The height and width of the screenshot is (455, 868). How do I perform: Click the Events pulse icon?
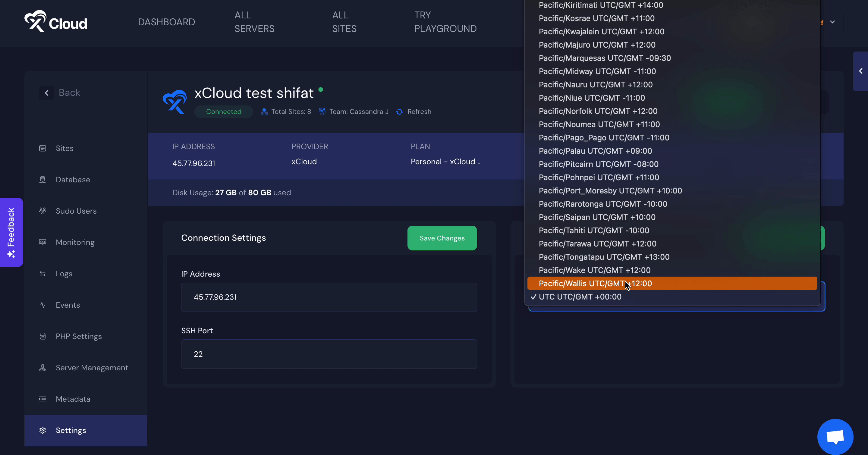click(x=42, y=305)
